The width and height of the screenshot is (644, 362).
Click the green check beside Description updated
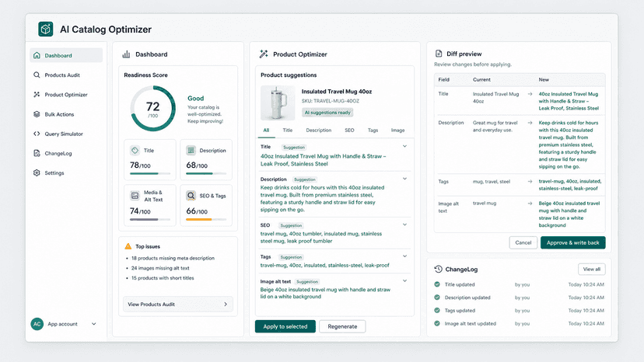(437, 298)
